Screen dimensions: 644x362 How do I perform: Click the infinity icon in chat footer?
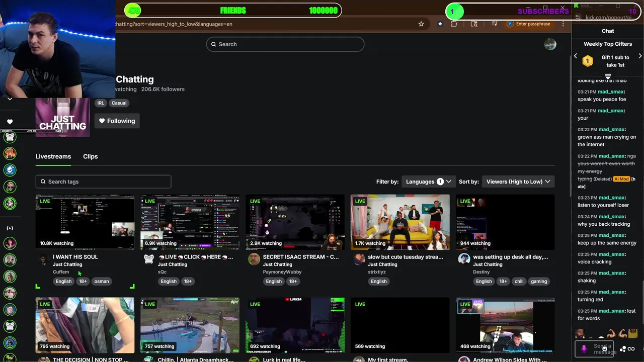pyautogui.click(x=631, y=349)
